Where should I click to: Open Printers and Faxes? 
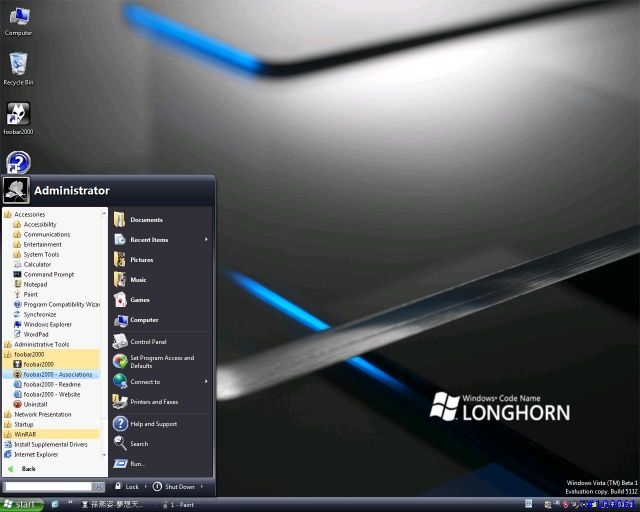160,402
